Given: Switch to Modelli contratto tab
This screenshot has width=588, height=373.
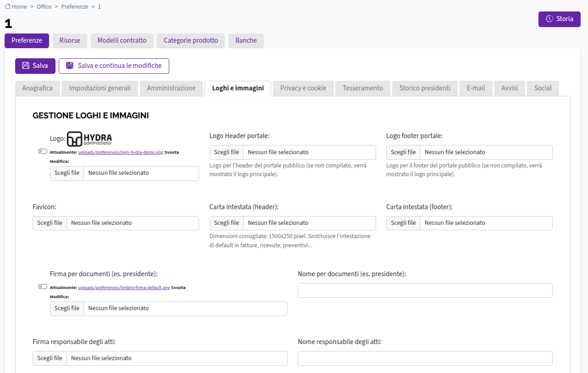Looking at the screenshot, I should pos(122,40).
